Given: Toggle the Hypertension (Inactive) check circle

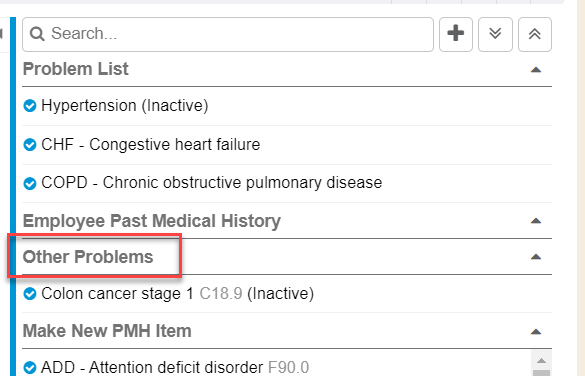Looking at the screenshot, I should [x=30, y=106].
